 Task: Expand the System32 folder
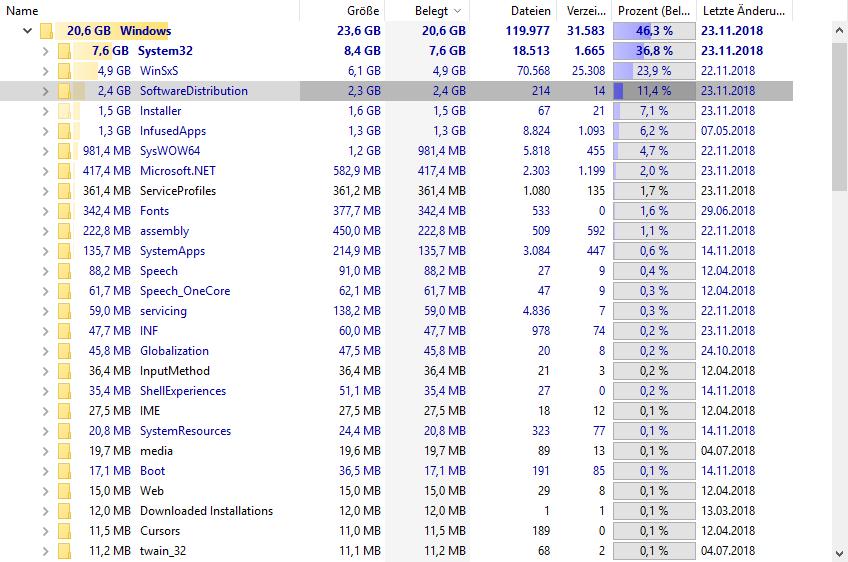pyautogui.click(x=45, y=51)
